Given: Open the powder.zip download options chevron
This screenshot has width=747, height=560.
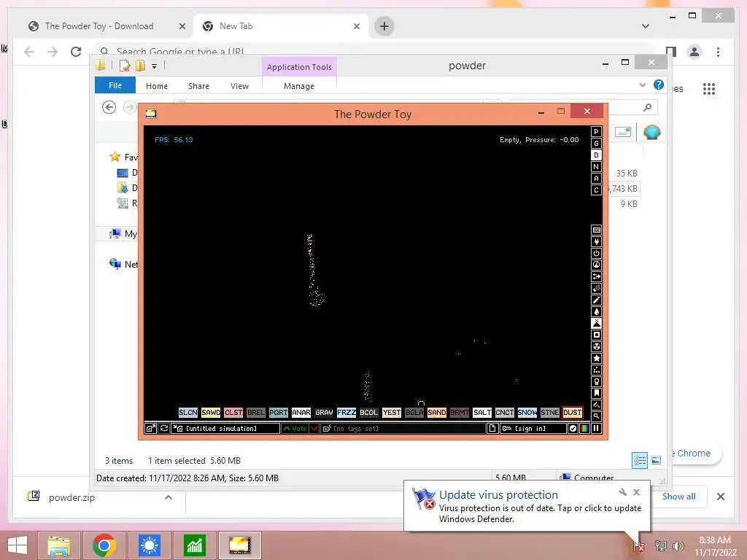Looking at the screenshot, I should click(169, 497).
